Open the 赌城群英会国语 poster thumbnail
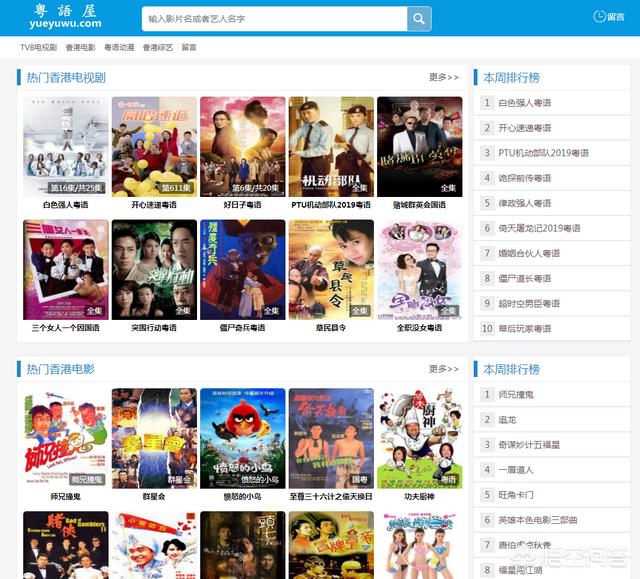This screenshot has height=579, width=640. 420,147
